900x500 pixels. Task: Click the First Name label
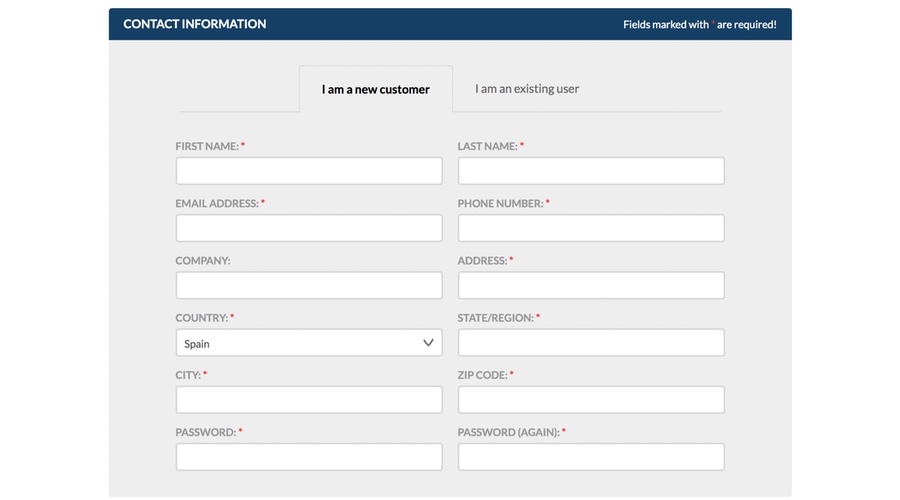pos(207,146)
